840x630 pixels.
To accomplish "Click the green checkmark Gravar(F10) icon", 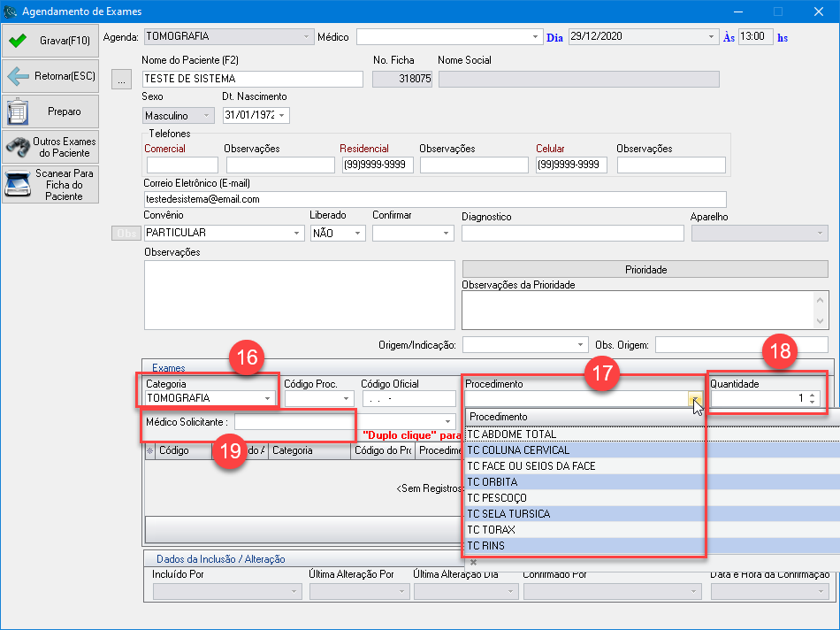I will click(x=17, y=41).
